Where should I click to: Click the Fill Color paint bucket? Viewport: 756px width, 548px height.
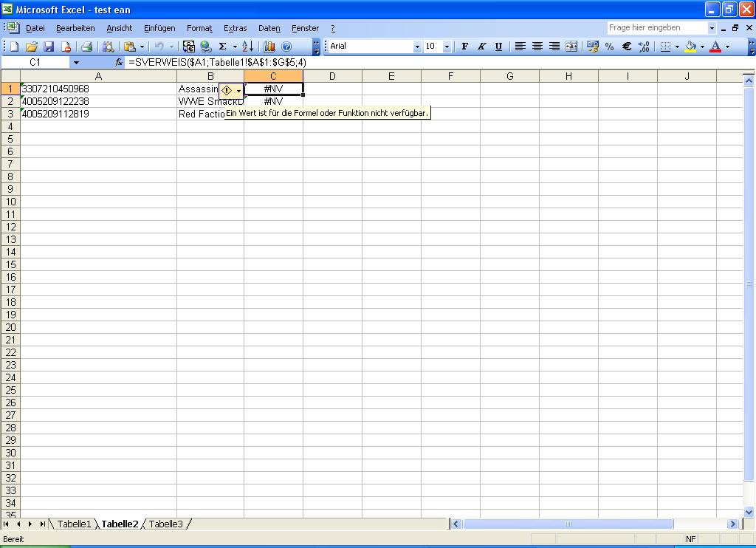(690, 47)
